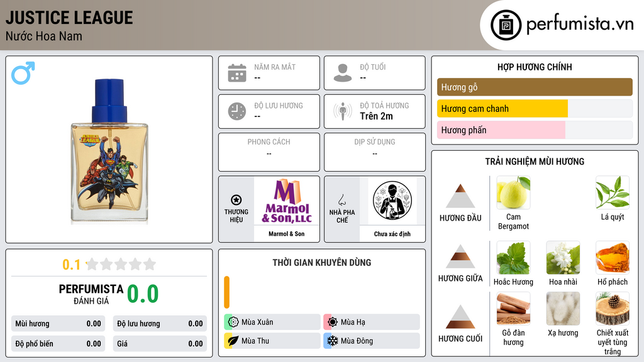The height and width of the screenshot is (362, 644).
Task: Click the Độ phổ biến 0.00 score row
Action: pyautogui.click(x=58, y=344)
